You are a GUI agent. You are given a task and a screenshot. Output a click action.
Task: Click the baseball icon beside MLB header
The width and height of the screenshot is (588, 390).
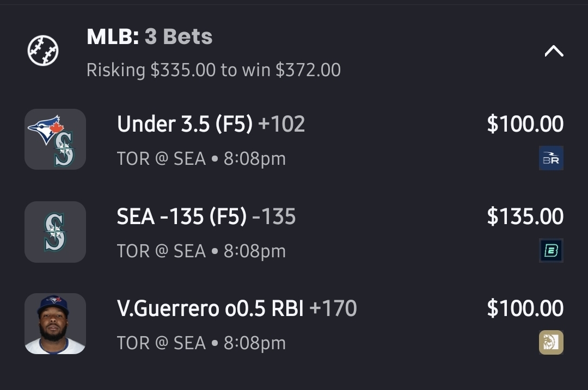pyautogui.click(x=43, y=51)
